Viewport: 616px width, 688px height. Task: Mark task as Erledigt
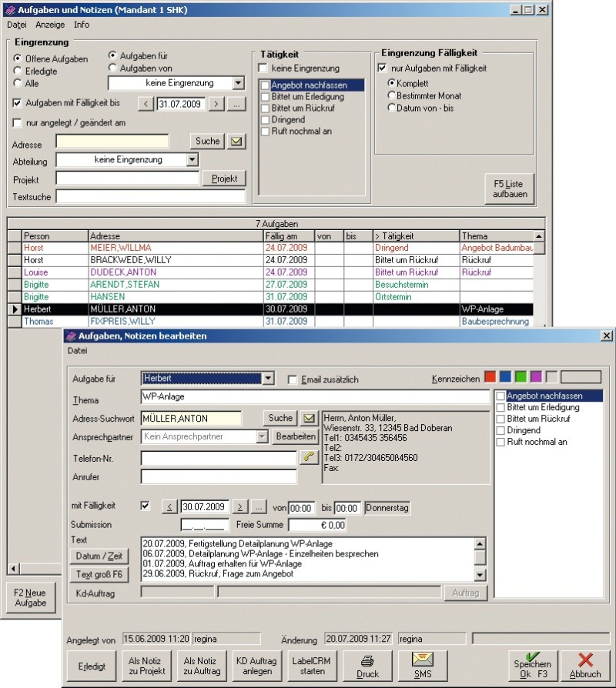click(92, 666)
